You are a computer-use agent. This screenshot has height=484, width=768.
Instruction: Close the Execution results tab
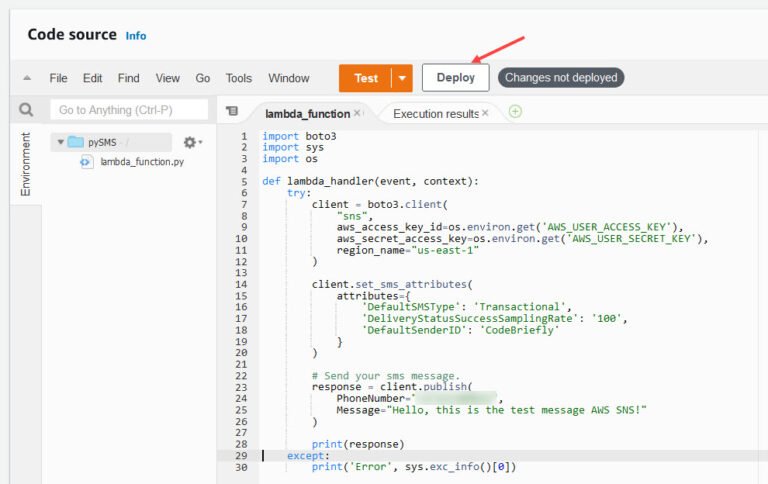(486, 113)
